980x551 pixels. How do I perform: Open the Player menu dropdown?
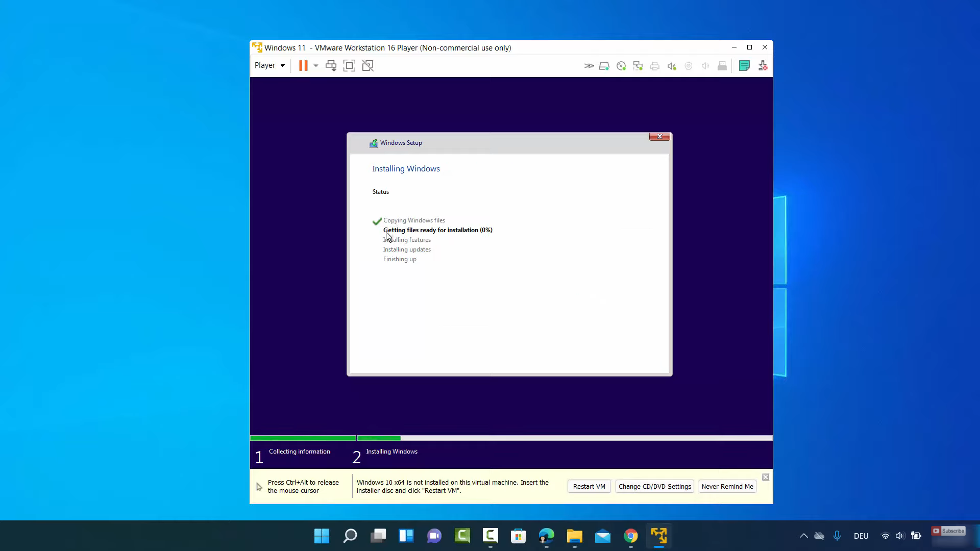pos(269,65)
